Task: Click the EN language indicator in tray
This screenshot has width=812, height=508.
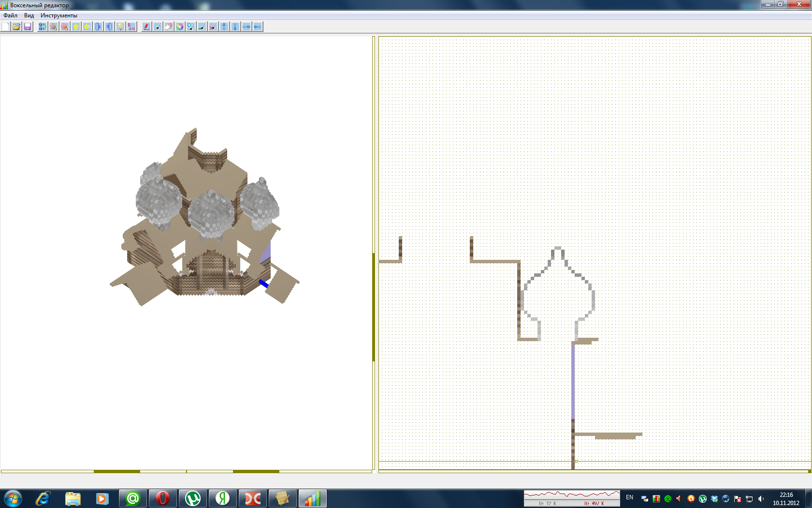Action: click(629, 497)
